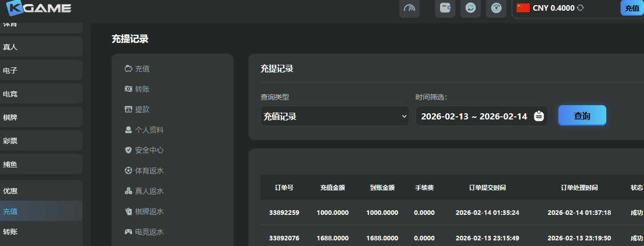The image size is (644, 246).
Task: Expand the 查询类型 dropdown showing 充值记录
Action: 334,116
